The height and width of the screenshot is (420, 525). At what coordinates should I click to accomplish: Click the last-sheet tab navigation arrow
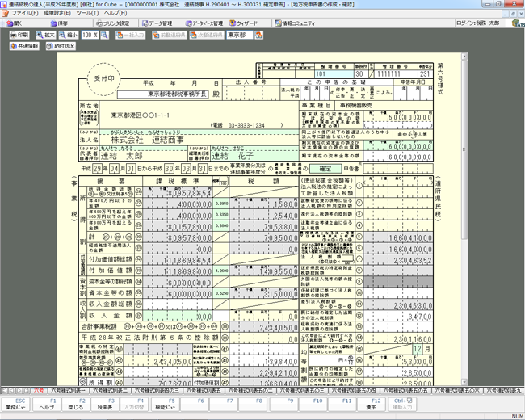26,391
